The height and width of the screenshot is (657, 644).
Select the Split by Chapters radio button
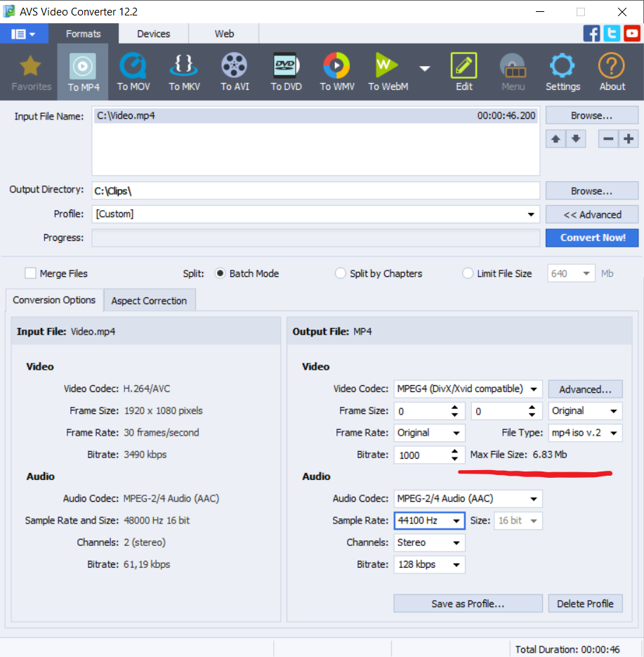tap(341, 273)
